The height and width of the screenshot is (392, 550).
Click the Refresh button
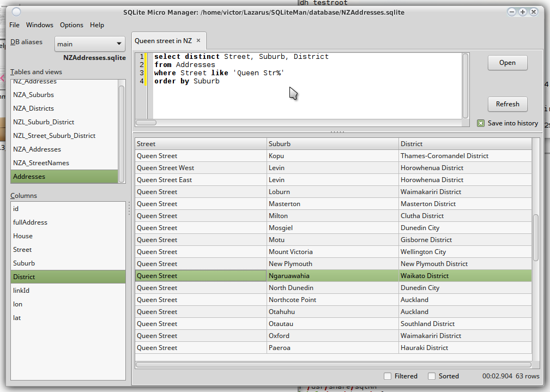(x=507, y=104)
